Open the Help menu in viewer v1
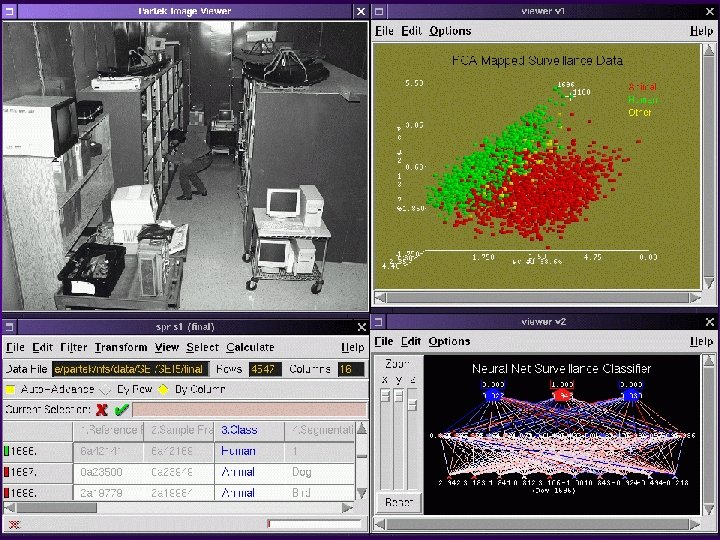The width and height of the screenshot is (720, 540). 702,31
